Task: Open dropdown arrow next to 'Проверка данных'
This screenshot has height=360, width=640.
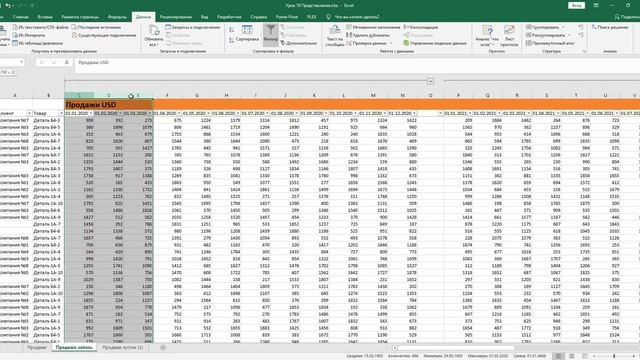Action: point(391,43)
